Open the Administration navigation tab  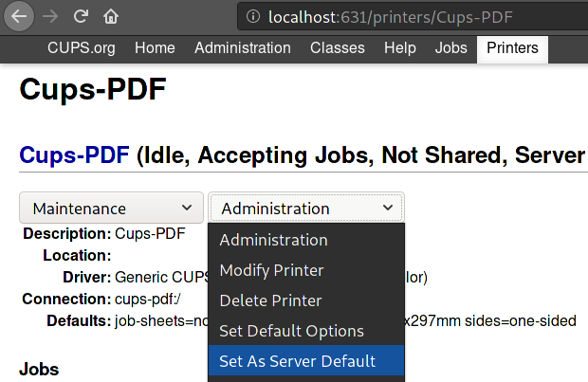[x=243, y=48]
